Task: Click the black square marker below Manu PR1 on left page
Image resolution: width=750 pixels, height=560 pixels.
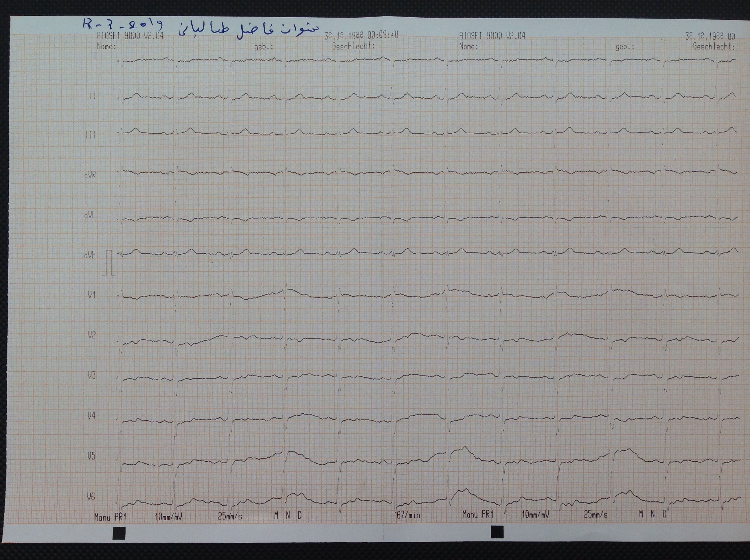Action: [119, 533]
